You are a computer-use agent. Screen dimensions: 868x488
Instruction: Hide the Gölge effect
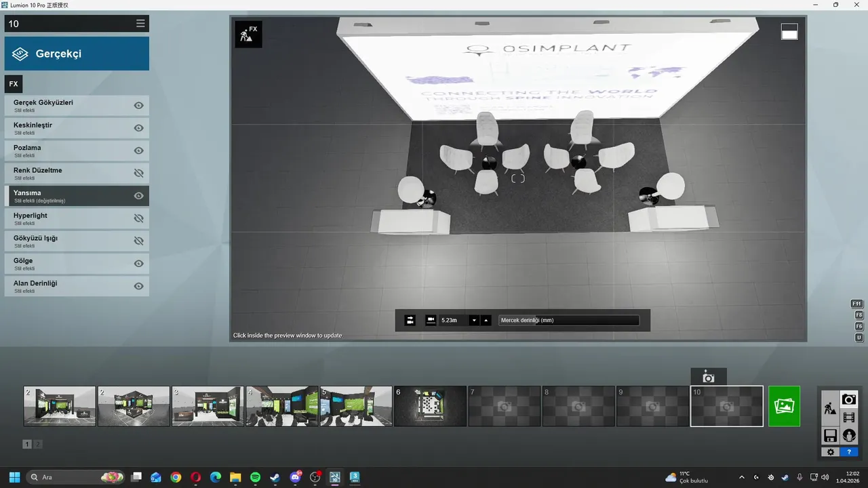coord(138,264)
